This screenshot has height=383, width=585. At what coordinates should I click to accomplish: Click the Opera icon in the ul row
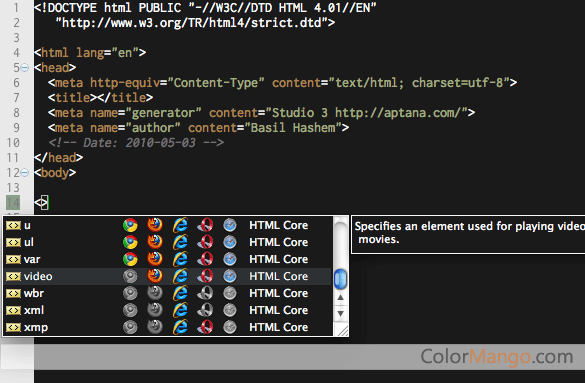(205, 242)
